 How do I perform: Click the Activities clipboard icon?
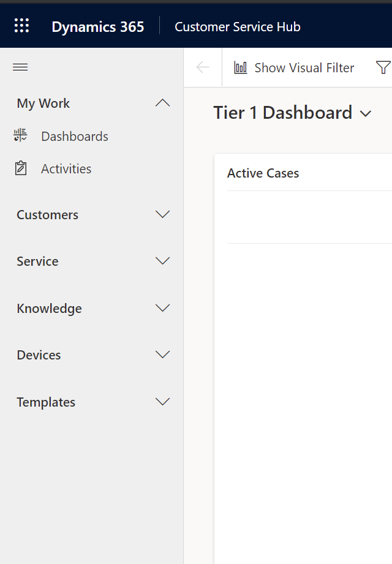[x=20, y=168]
